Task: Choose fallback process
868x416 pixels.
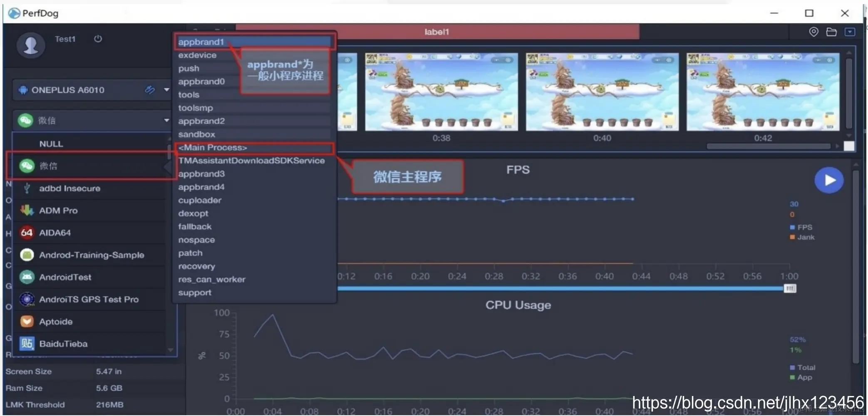Action: (x=254, y=227)
